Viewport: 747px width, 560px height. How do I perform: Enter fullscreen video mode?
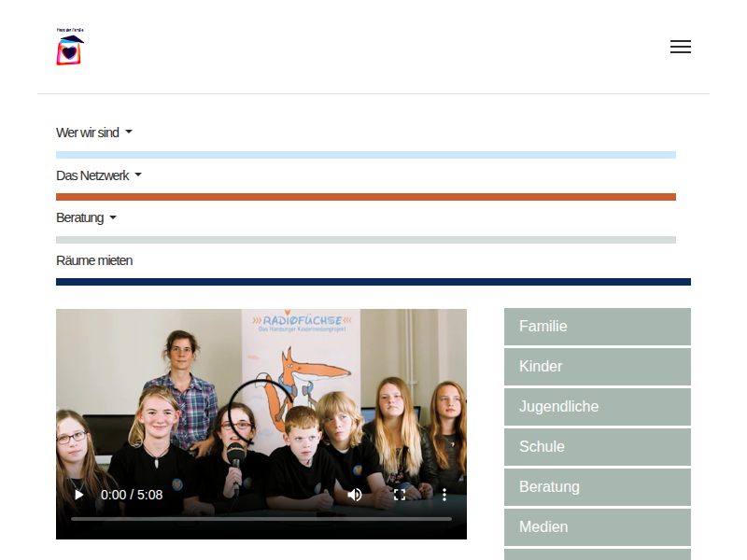tap(400, 495)
